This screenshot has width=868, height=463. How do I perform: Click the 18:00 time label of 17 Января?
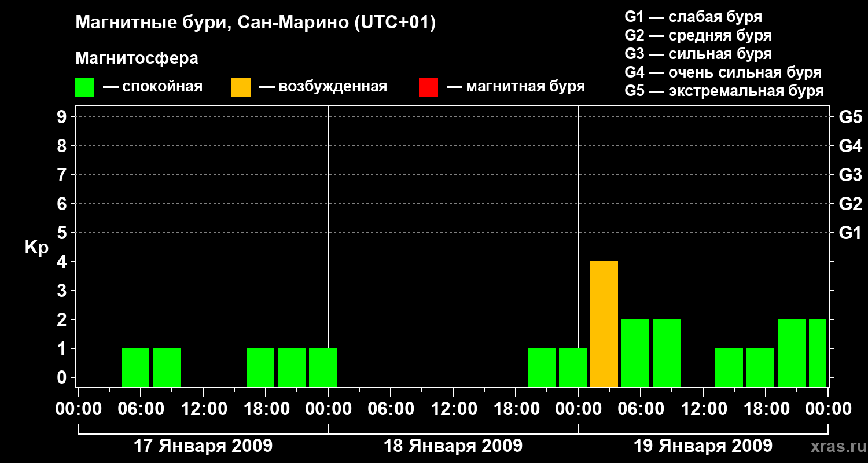(x=266, y=409)
